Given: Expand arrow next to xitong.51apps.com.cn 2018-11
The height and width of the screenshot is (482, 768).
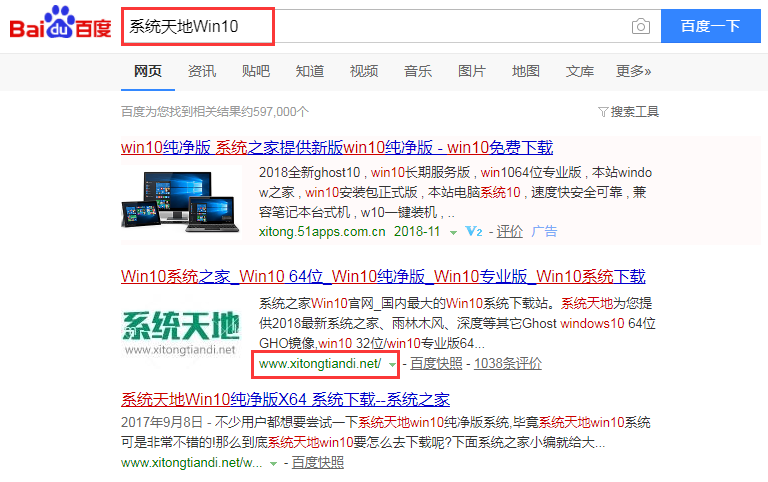Looking at the screenshot, I should point(454,232).
